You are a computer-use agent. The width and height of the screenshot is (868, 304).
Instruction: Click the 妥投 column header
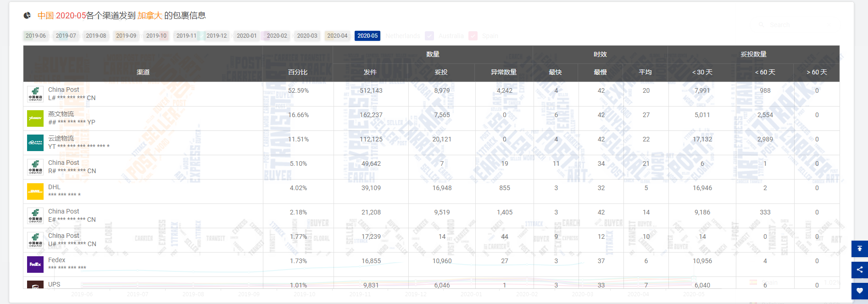coord(441,72)
